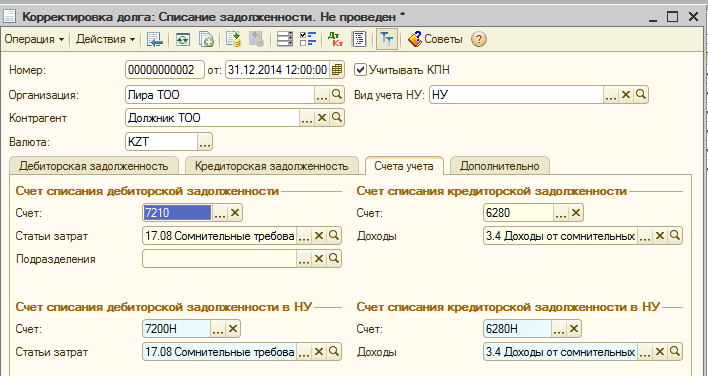Clear the account 7200Н field

233,329
